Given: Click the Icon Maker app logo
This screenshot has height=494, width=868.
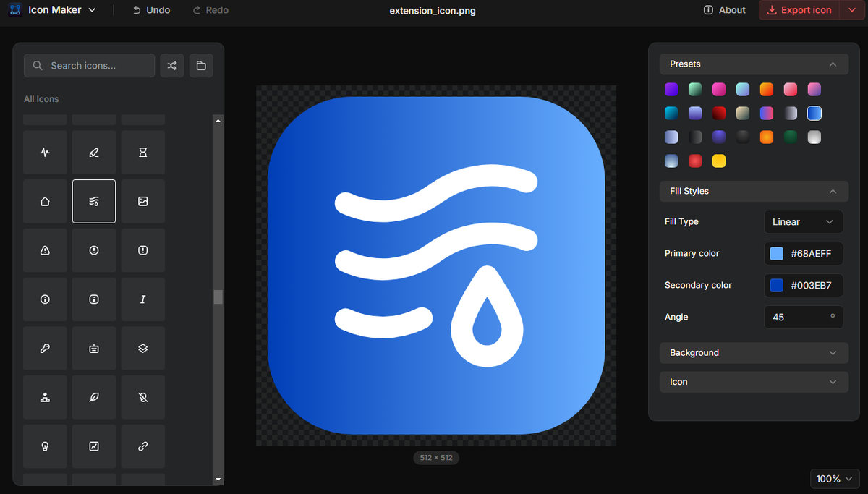Looking at the screenshot, I should tap(16, 10).
